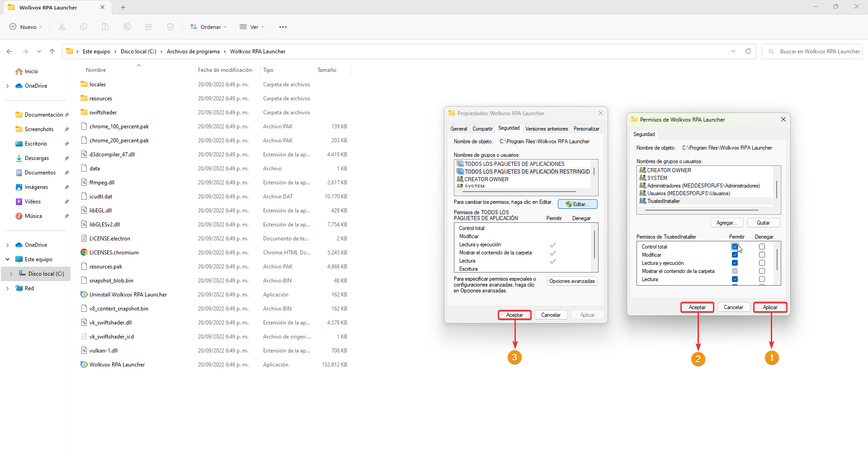Image resolution: width=868 pixels, height=456 pixels.
Task: Click Cancelar in Permisos dialog
Action: pos(733,307)
